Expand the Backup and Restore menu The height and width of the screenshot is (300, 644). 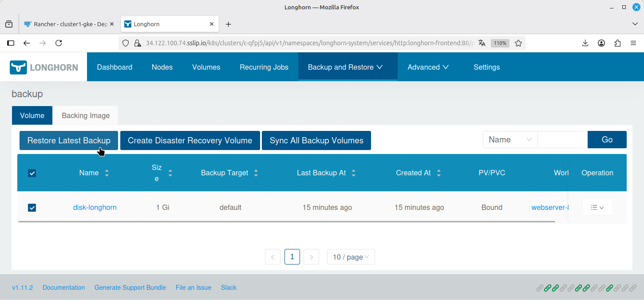[348, 67]
